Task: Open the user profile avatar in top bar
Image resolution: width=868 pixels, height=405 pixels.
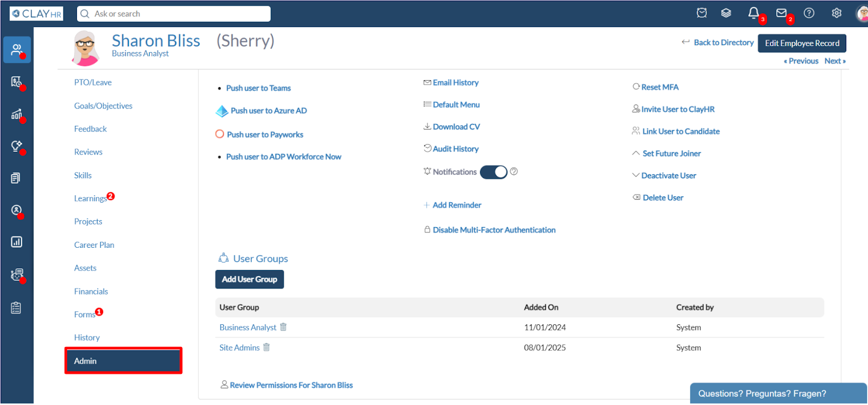Action: [861, 14]
